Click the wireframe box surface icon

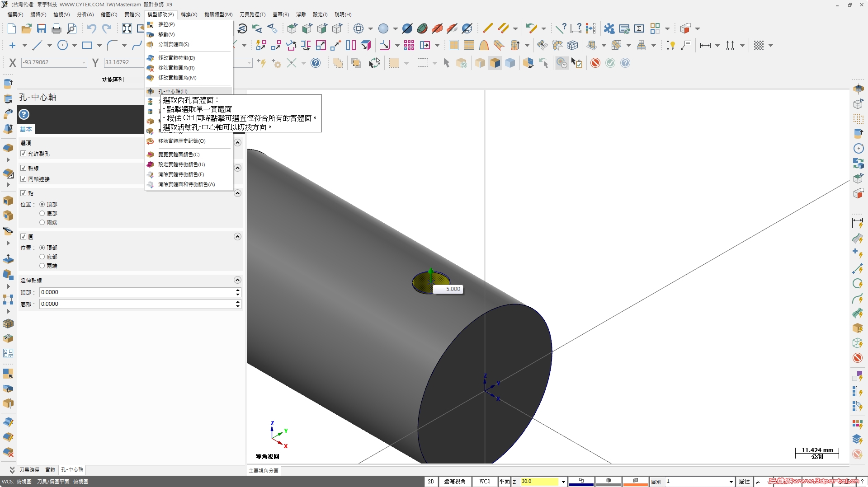(x=572, y=45)
